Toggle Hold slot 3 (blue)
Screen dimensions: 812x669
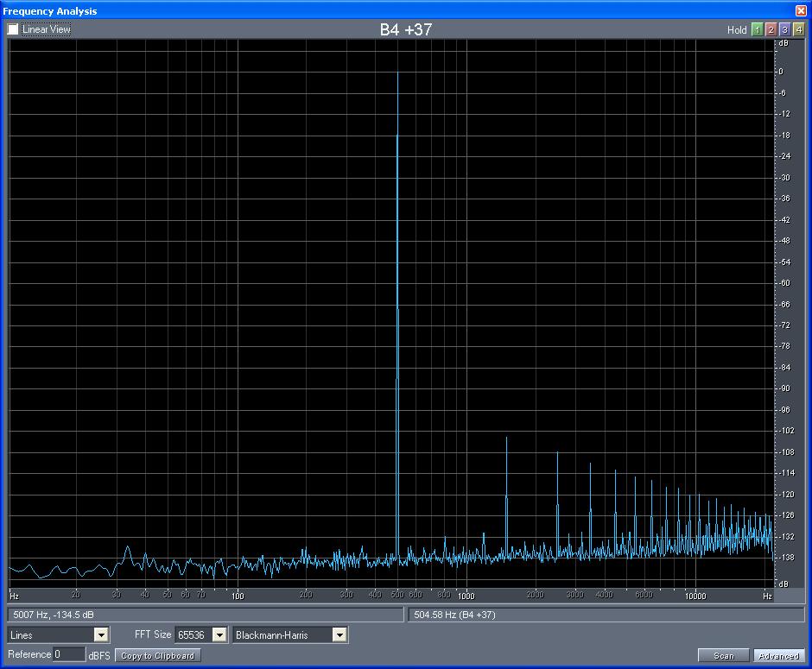point(785,30)
